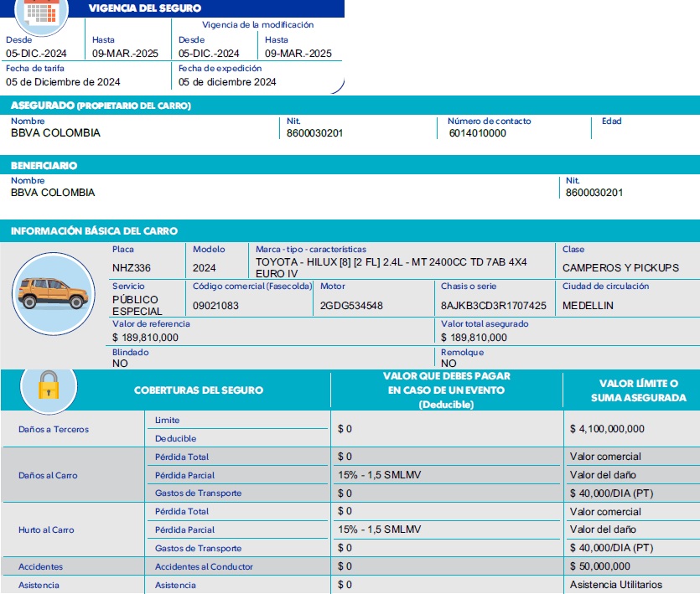Click the Asistencia Utilitarios value
The image size is (700, 594).
coord(615,585)
